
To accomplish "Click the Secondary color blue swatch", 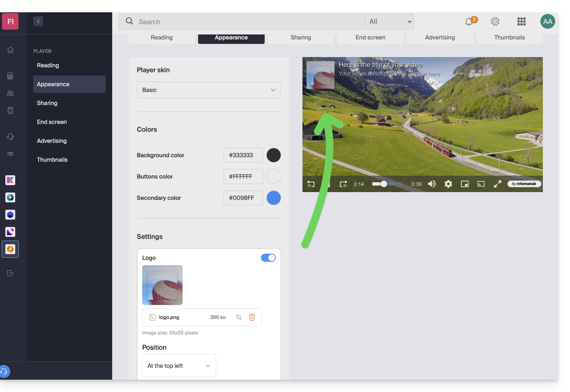I will [x=274, y=198].
